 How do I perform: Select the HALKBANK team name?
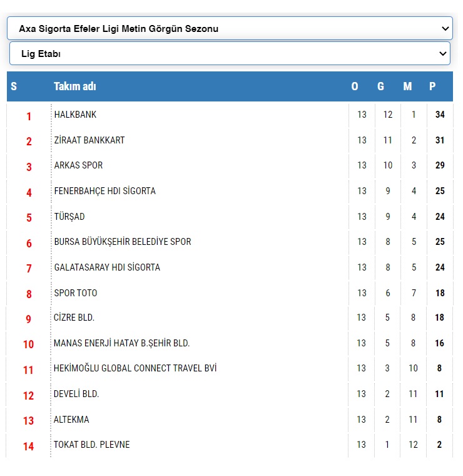click(x=75, y=115)
